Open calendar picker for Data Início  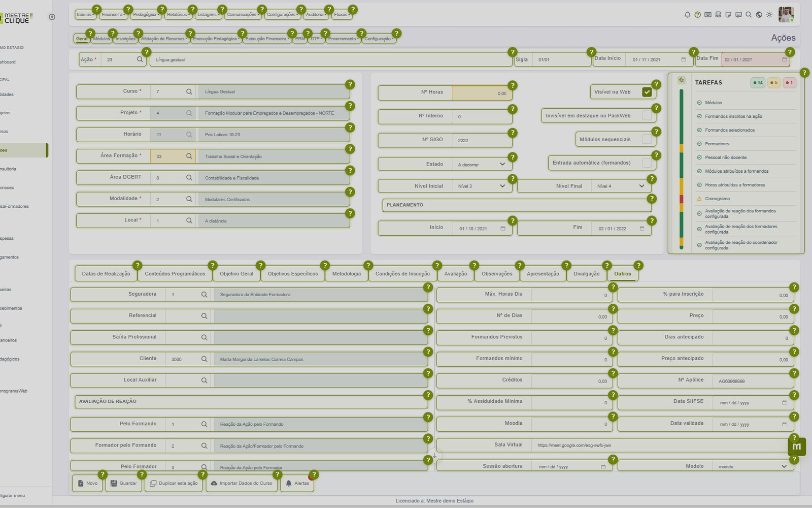683,60
